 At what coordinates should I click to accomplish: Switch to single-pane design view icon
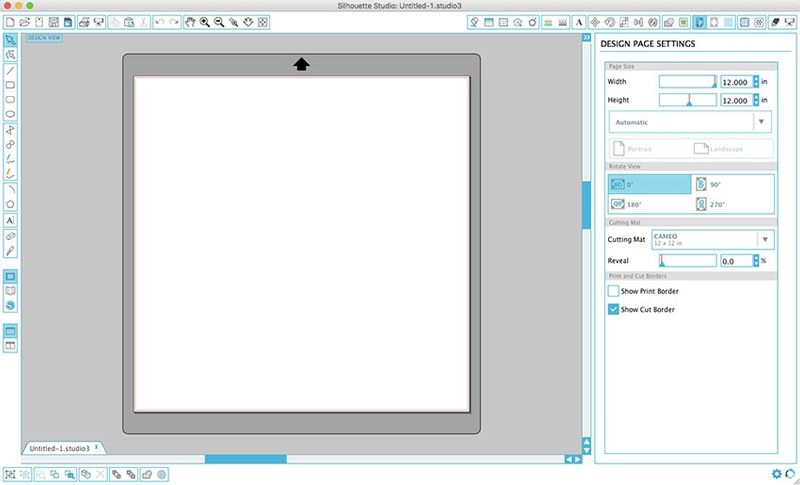point(10,331)
